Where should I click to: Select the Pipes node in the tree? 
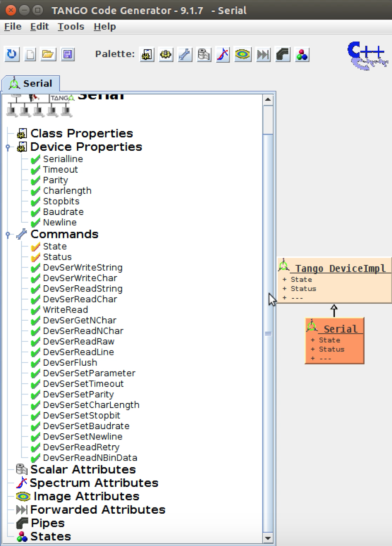[x=48, y=523]
